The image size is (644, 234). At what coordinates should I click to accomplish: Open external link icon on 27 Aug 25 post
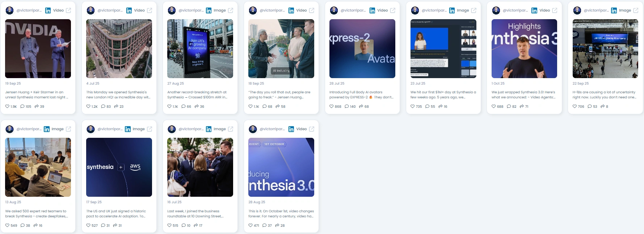tap(231, 10)
